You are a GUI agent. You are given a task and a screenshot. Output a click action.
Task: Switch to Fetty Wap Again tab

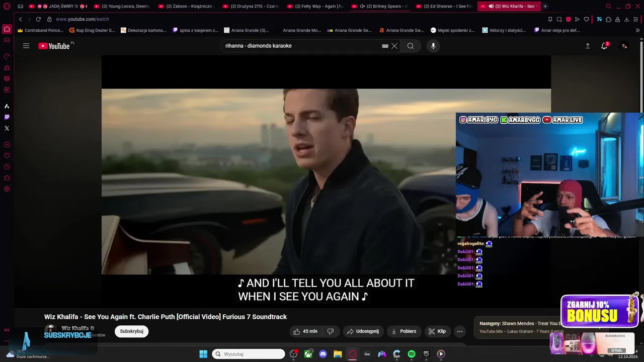[x=315, y=6]
